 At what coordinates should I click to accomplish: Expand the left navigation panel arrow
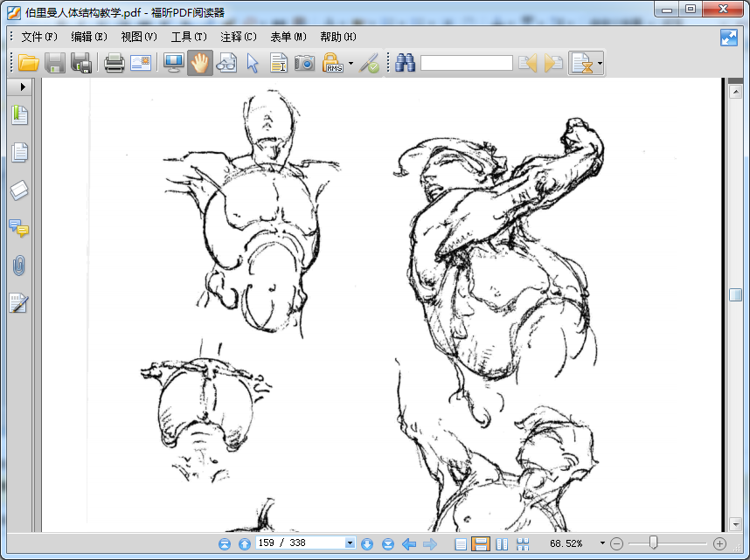coord(23,86)
